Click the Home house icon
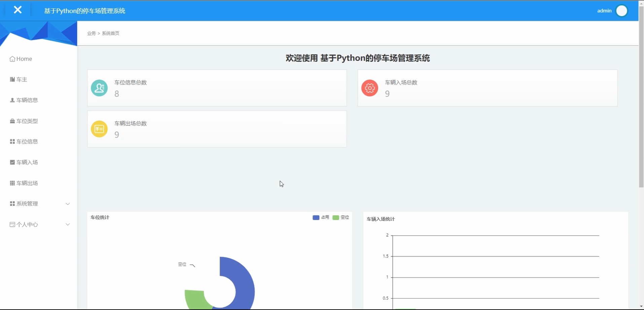Image resolution: width=644 pixels, height=310 pixels. (x=12, y=59)
